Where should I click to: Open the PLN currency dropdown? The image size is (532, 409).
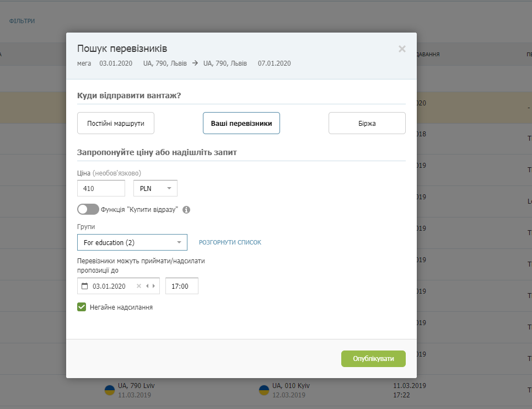coord(155,188)
